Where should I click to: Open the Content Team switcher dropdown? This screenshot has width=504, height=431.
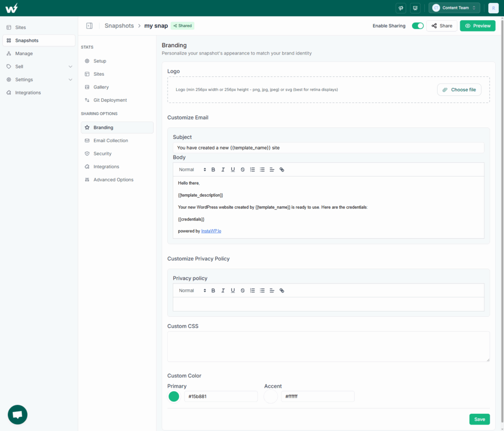point(454,8)
